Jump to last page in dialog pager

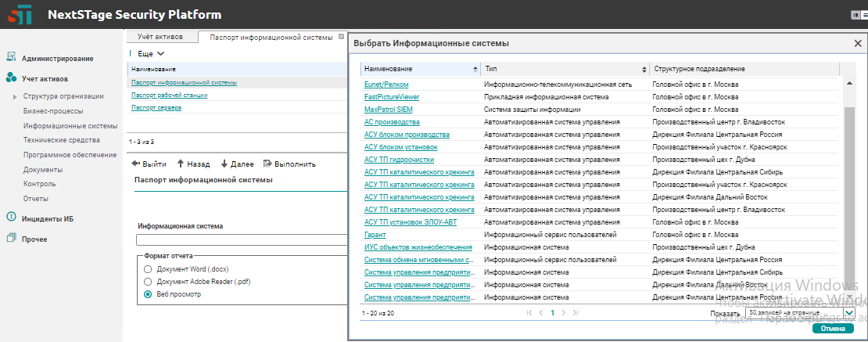576,312
